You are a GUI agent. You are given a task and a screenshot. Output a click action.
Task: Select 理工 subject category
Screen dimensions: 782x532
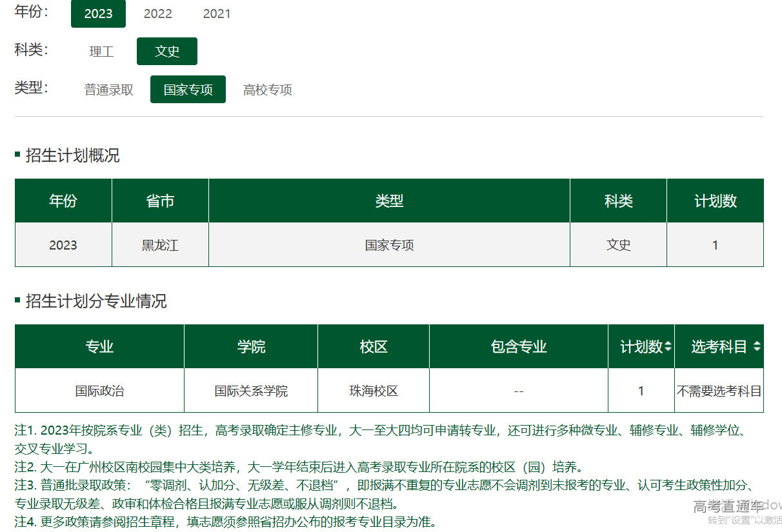(x=101, y=52)
